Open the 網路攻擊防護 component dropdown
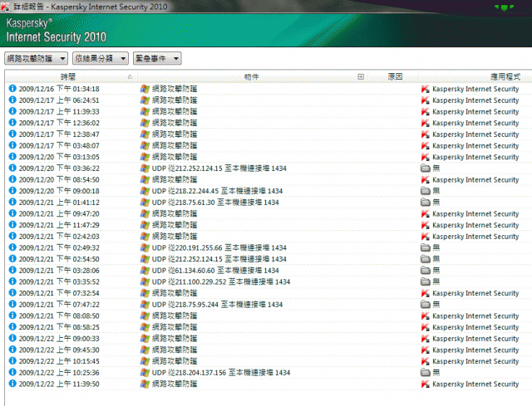The image size is (532, 406). [36, 58]
